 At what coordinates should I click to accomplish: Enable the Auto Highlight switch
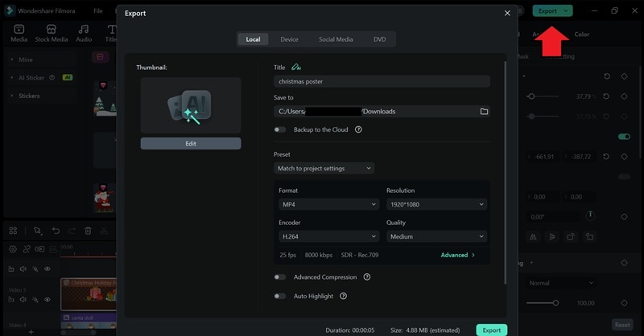coord(280,296)
